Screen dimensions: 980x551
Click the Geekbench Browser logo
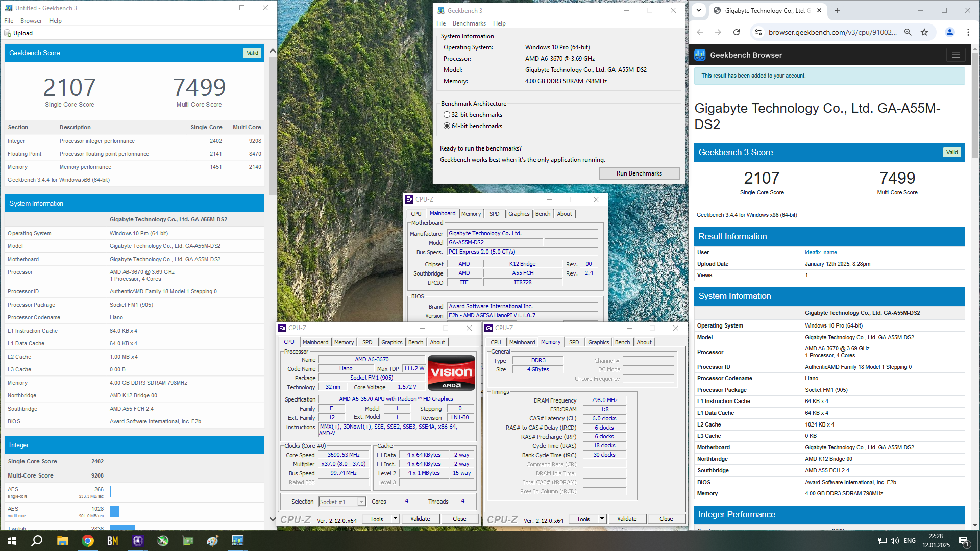click(x=700, y=55)
